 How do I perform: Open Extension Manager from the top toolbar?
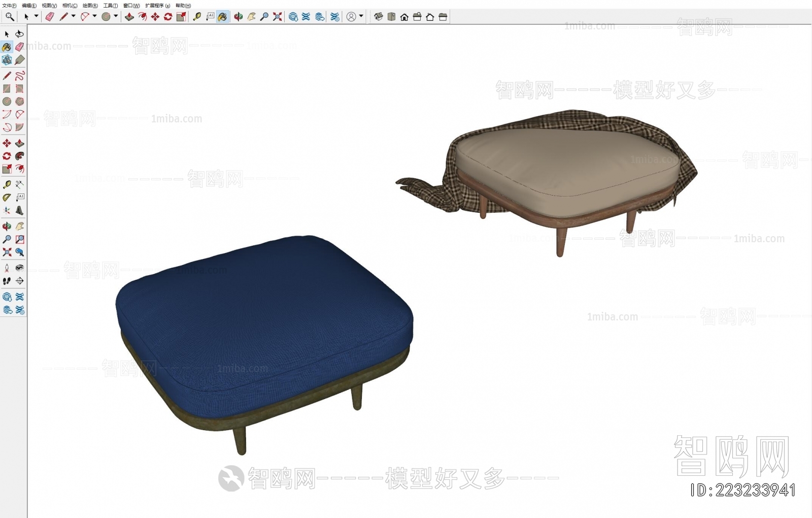pos(335,17)
